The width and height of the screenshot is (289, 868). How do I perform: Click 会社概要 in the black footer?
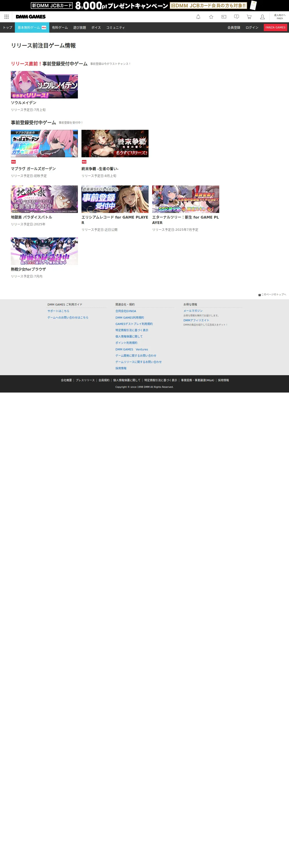click(66, 380)
